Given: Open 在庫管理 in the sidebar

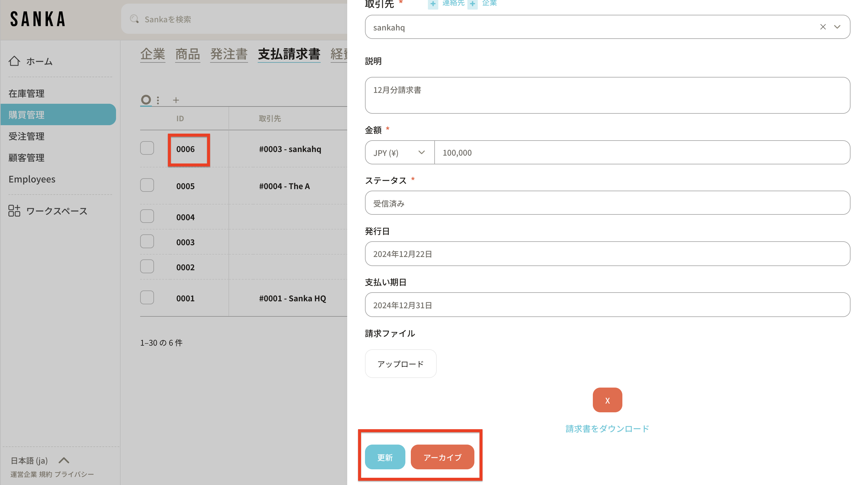Looking at the screenshot, I should pyautogui.click(x=27, y=94).
